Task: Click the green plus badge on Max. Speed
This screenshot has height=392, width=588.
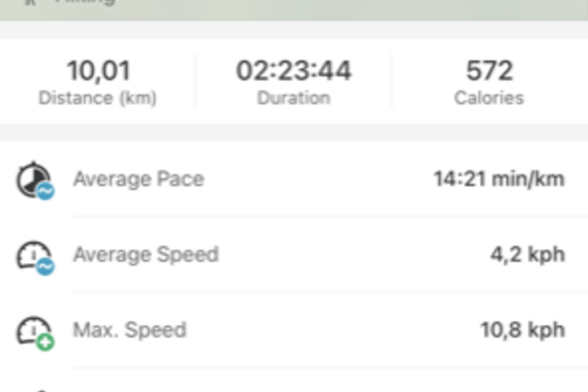Action: click(x=46, y=342)
